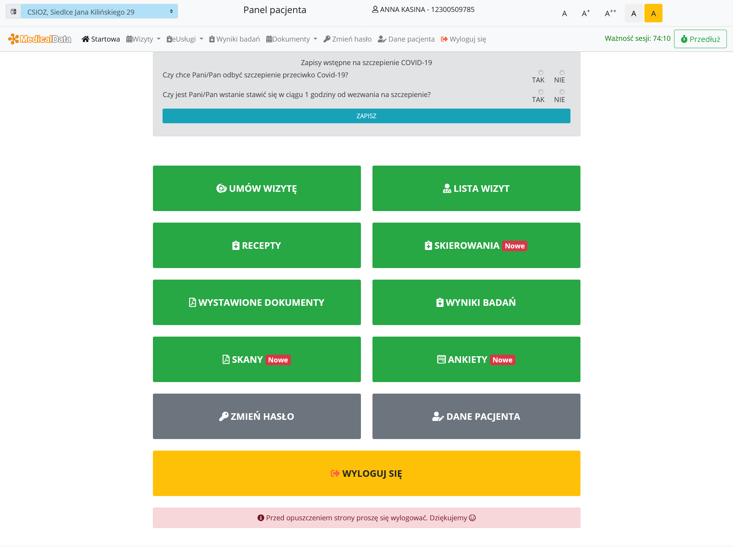Click the panel toggle icon left of clinic selector
Screen dimensions: 733x560
(x=13, y=12)
